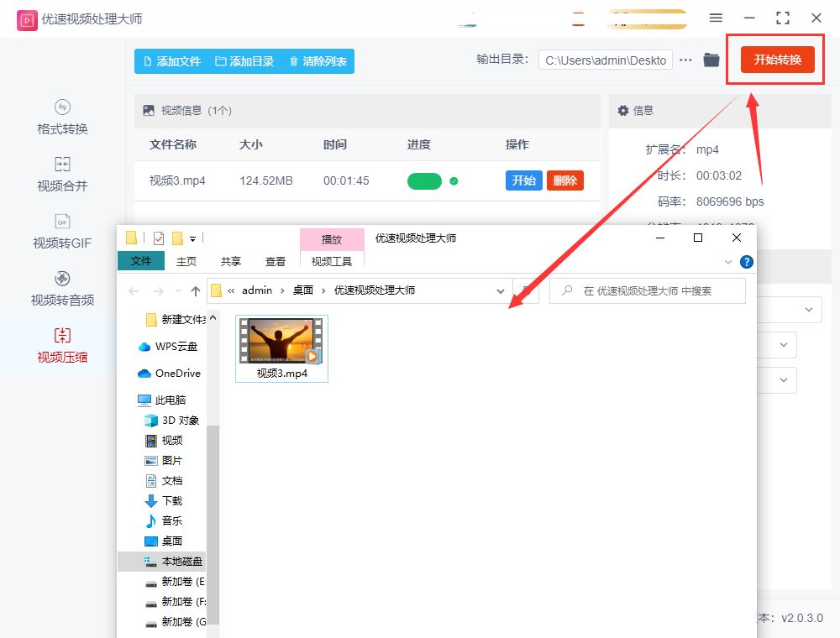Select 视频 folder in navigation pane
Viewport: 840px width, 638px height.
tap(164, 440)
